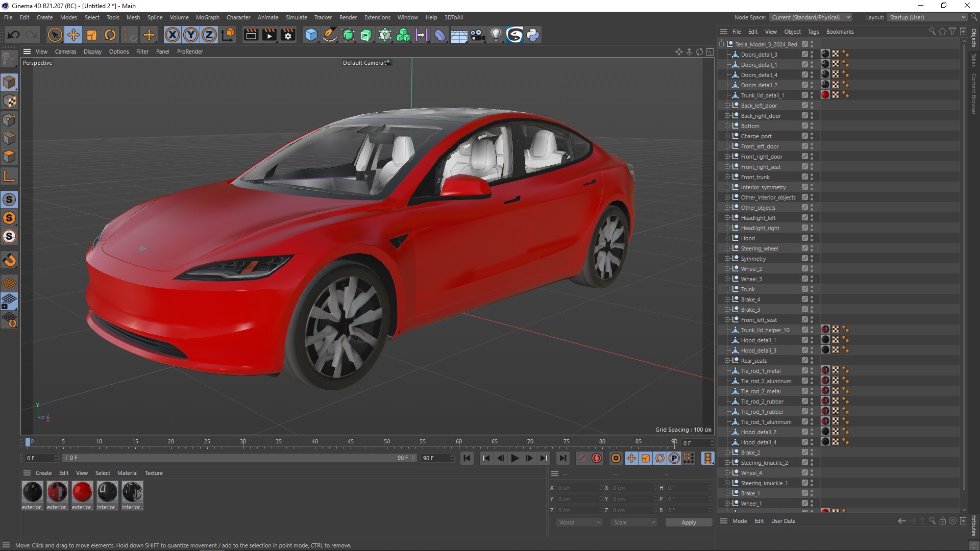Toggle visibility dots for Bottom object
The height and width of the screenshot is (551, 980).
tap(812, 126)
